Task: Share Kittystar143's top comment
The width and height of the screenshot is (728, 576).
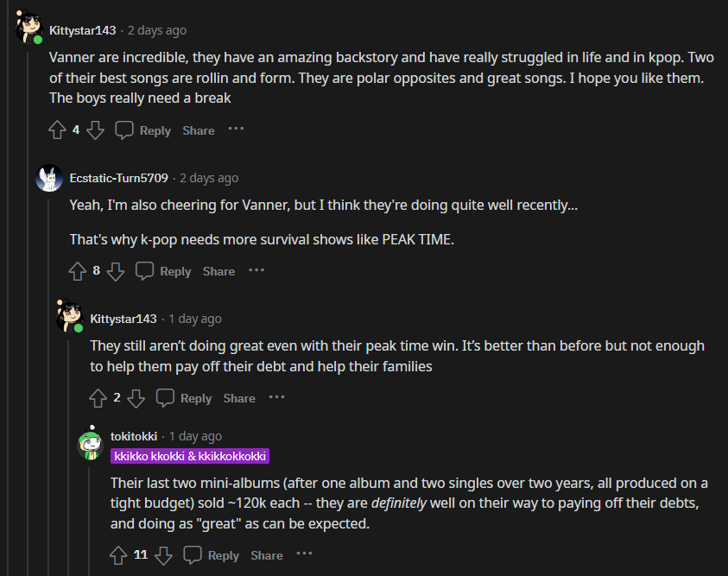Action: point(198,130)
